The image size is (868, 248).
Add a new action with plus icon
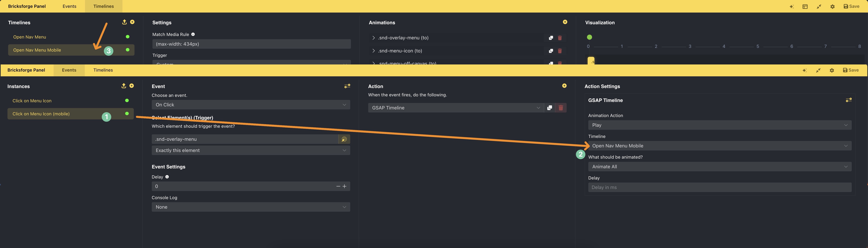pos(564,86)
